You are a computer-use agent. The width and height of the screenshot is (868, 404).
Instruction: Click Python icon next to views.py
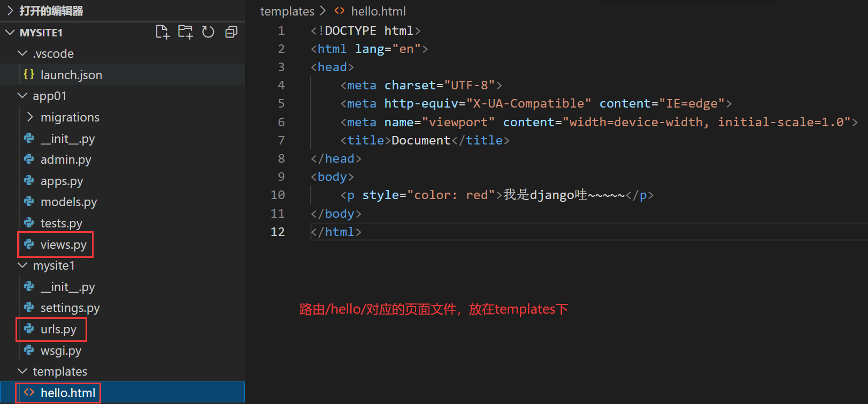click(29, 244)
